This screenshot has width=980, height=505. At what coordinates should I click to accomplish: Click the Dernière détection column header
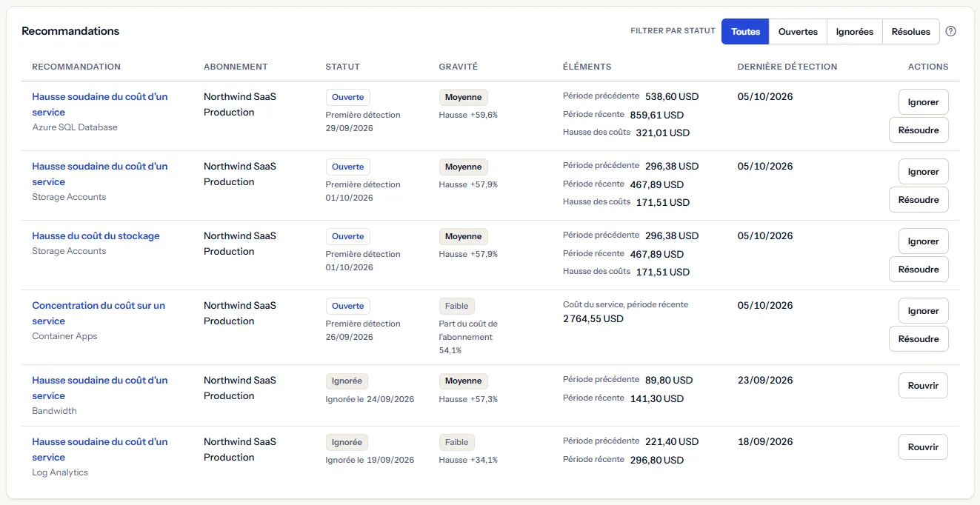pyautogui.click(x=787, y=67)
